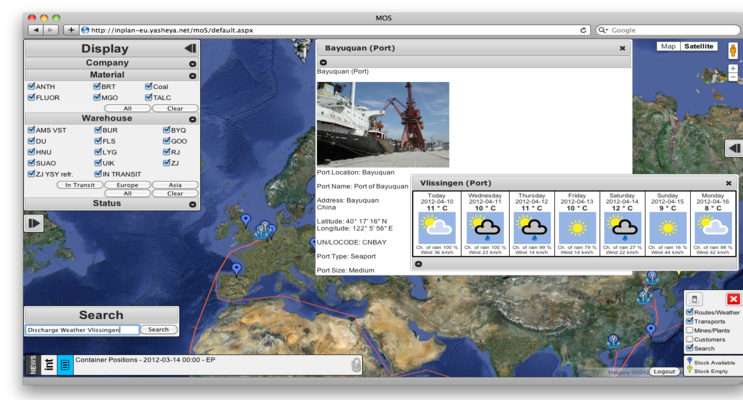Uncheck the ANTH material checkbox
Screen dimensions: 743x400
31,86
